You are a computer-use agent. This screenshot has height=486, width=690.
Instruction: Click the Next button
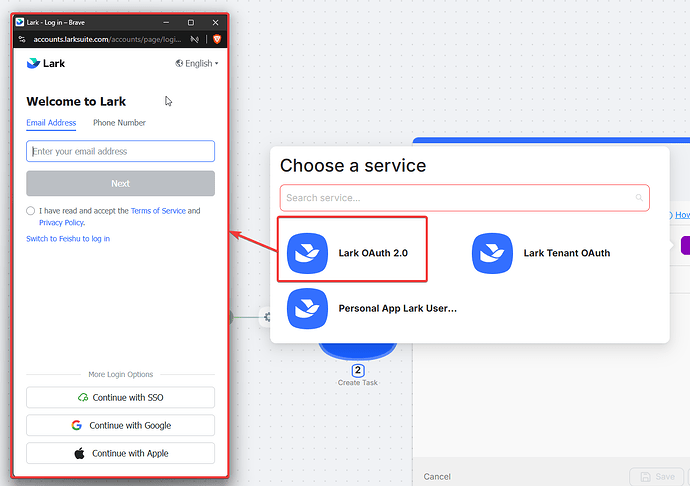[x=121, y=183]
